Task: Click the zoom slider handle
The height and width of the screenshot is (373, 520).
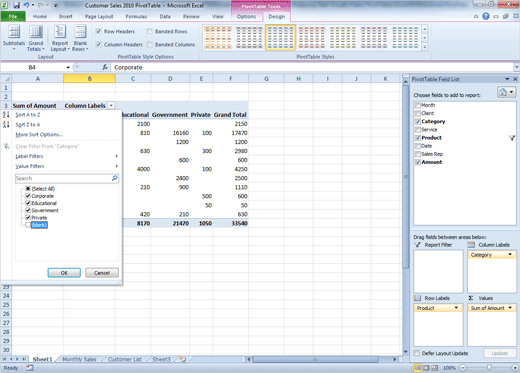Action: [x=489, y=368]
